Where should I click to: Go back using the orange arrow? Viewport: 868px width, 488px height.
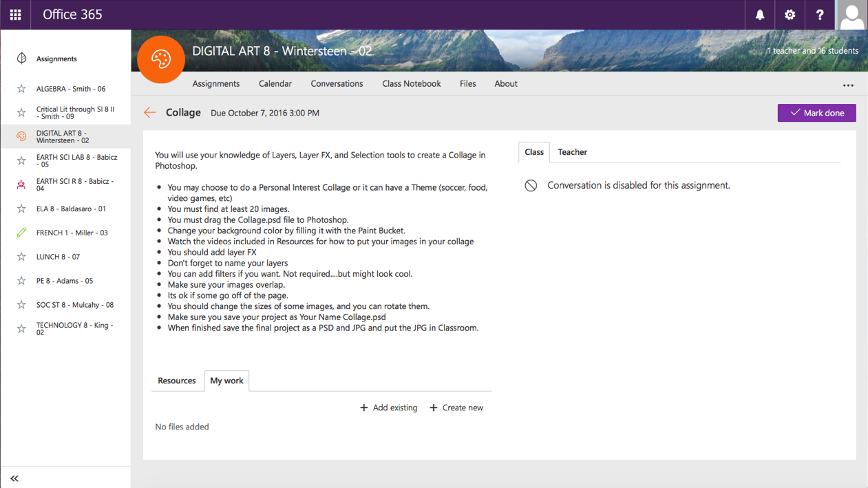click(x=149, y=113)
